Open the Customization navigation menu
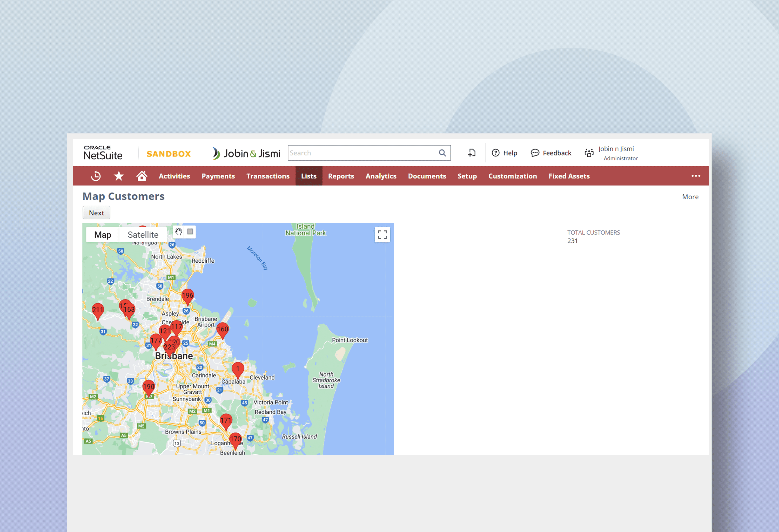 (x=513, y=175)
